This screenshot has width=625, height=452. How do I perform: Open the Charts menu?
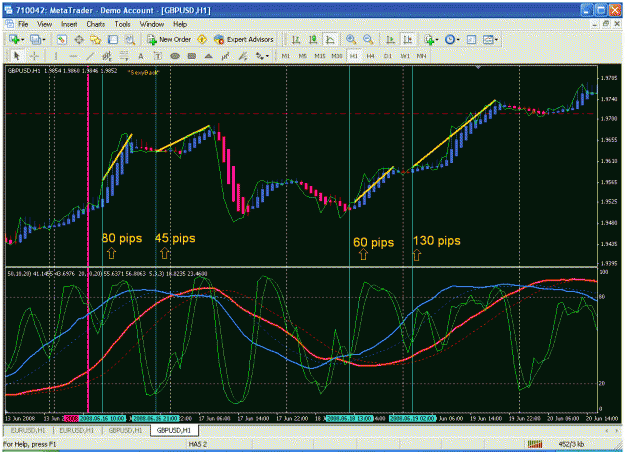96,24
